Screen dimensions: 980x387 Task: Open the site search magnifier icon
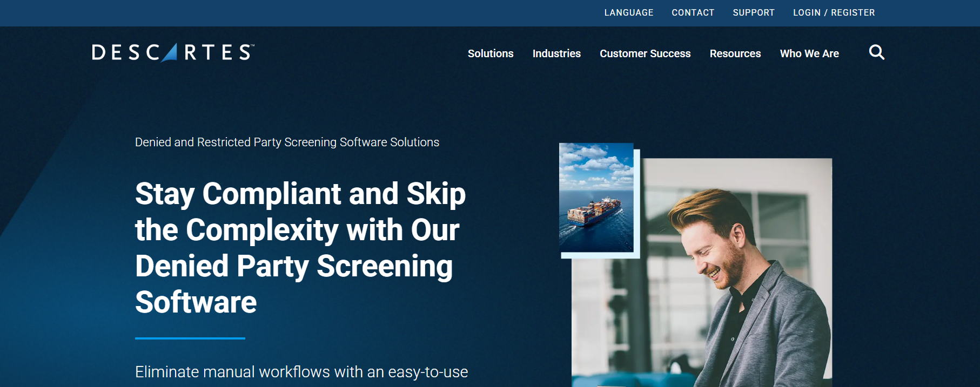(876, 52)
